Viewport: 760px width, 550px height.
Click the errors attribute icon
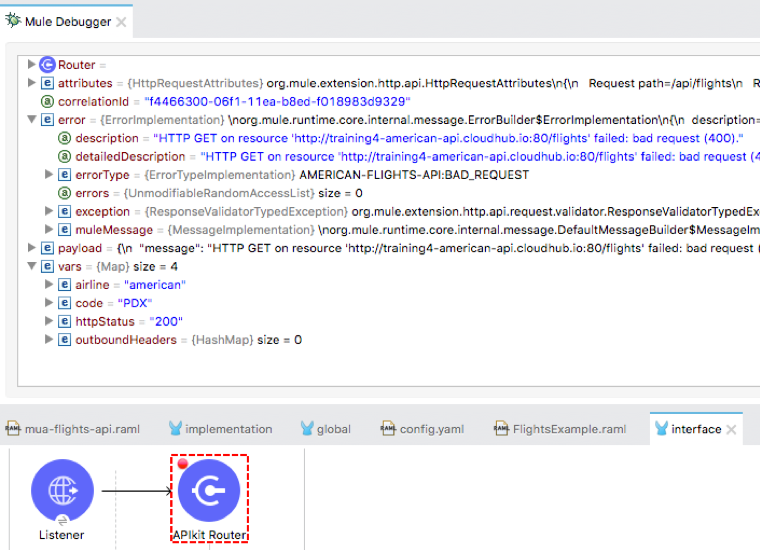(64, 193)
